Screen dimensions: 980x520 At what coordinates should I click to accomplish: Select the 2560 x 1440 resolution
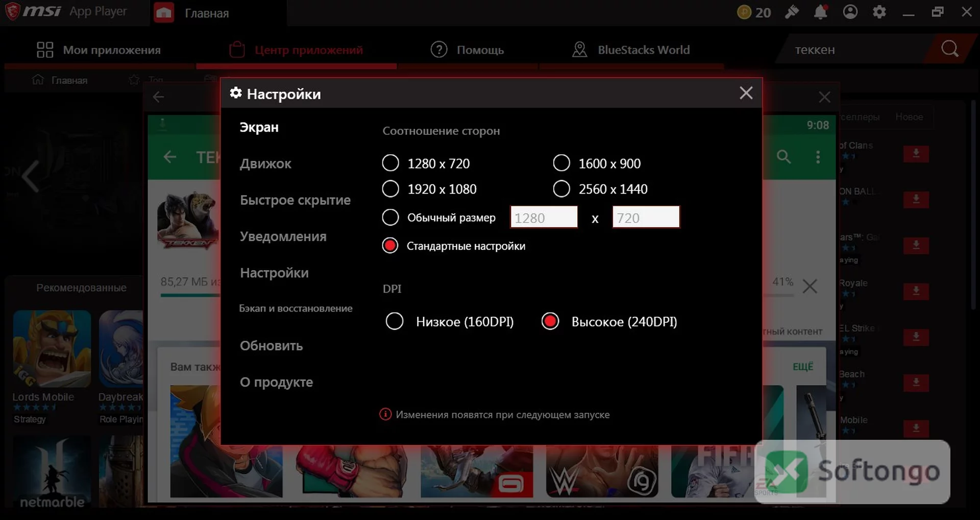(x=561, y=188)
